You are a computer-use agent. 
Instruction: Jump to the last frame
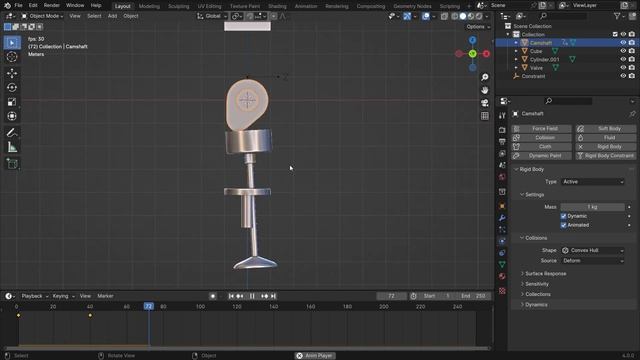[x=273, y=296]
